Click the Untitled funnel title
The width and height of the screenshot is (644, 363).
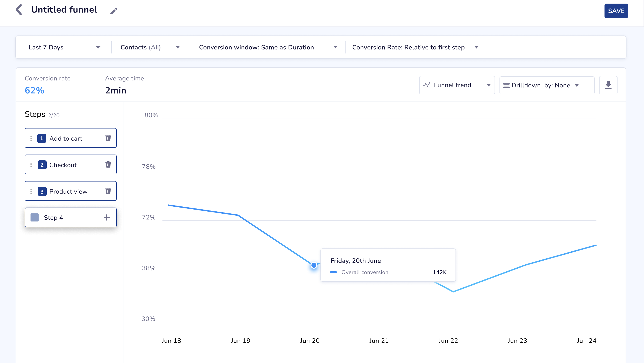click(64, 10)
